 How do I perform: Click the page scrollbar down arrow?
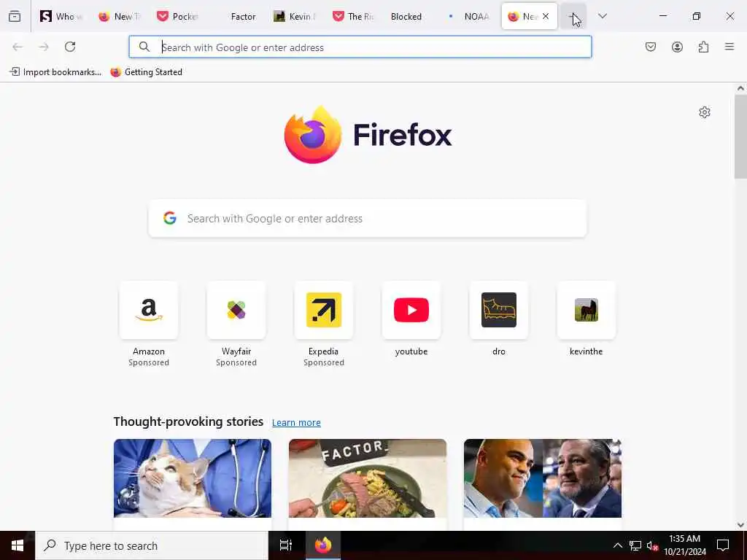coord(740,525)
